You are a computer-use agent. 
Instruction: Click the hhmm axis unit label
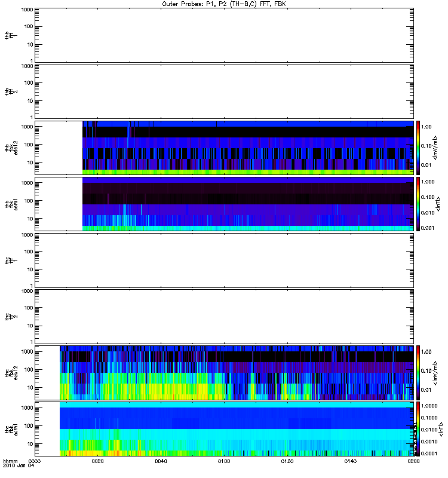point(10,461)
